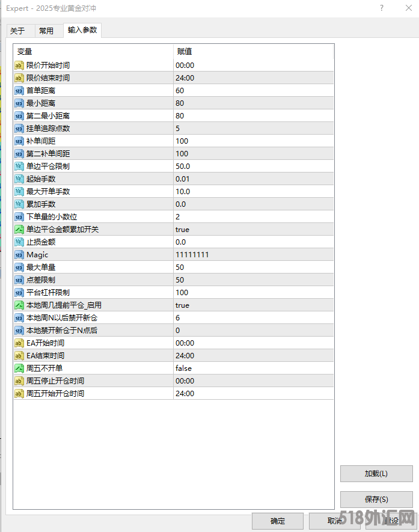Switch to the 关于 tab
The height and width of the screenshot is (532, 419).
point(18,31)
